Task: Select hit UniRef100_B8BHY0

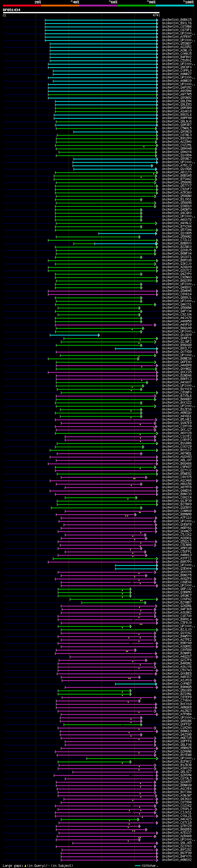Action: click(x=177, y=243)
